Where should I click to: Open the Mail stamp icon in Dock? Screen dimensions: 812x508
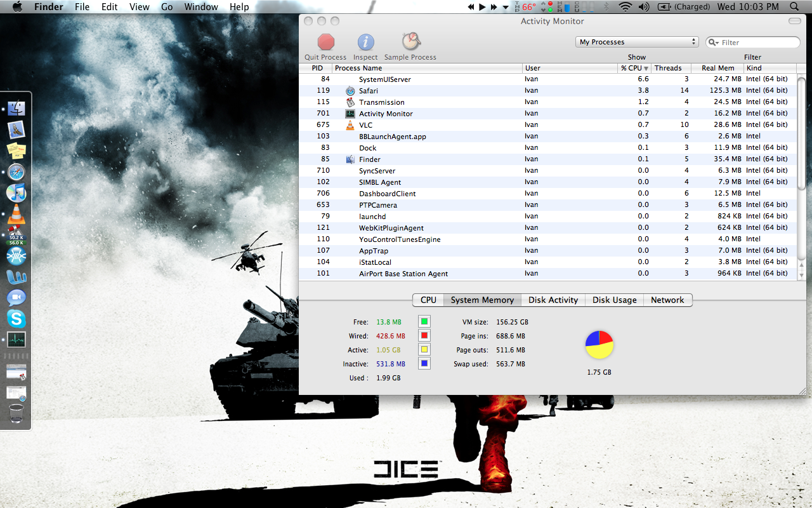click(x=16, y=130)
